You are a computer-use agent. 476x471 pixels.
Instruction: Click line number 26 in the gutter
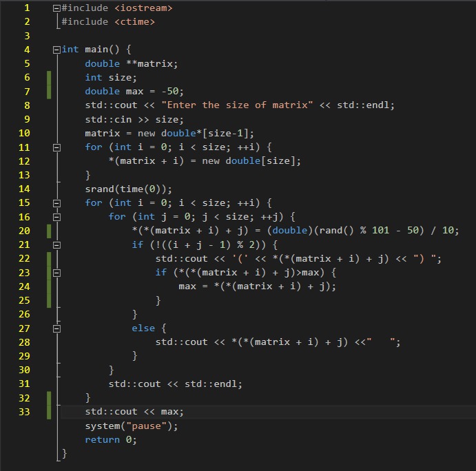pos(24,315)
